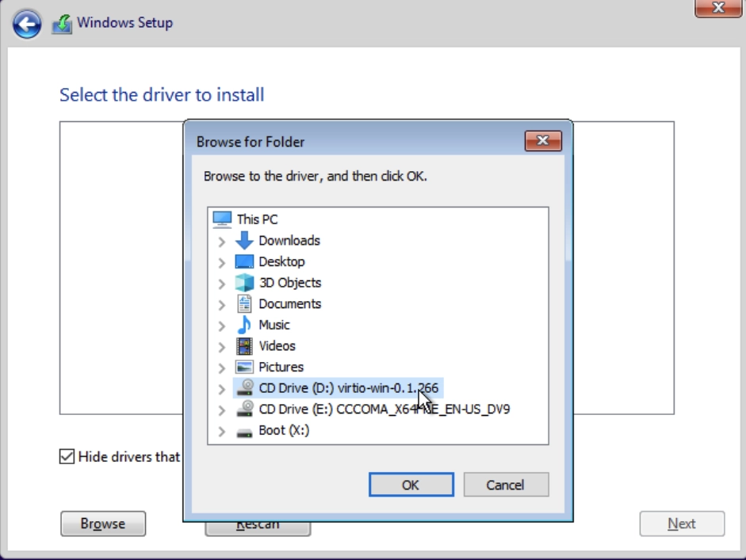Click the Documents folder icon
This screenshot has width=746, height=560.
pyautogui.click(x=244, y=303)
